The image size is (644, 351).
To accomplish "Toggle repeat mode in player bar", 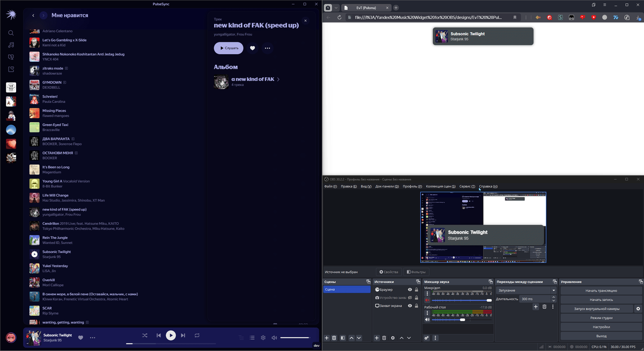I will pyautogui.click(x=197, y=335).
